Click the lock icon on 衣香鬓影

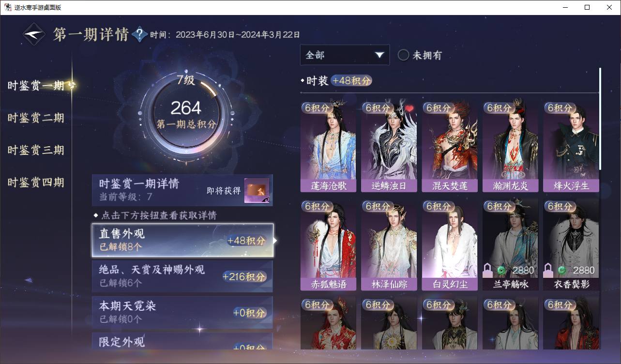click(x=548, y=270)
